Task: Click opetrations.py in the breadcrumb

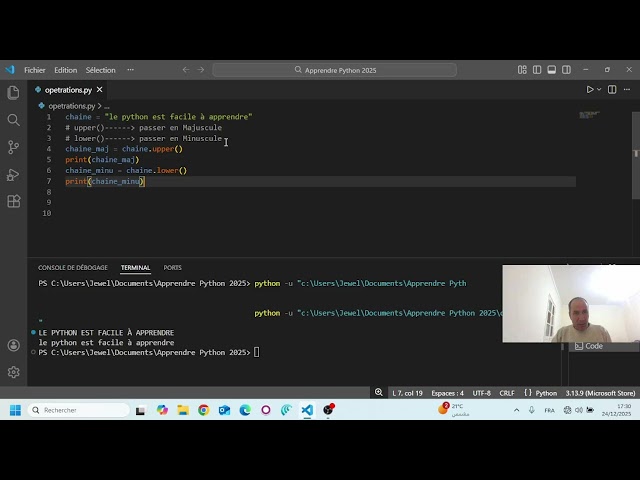Action: coord(71,106)
